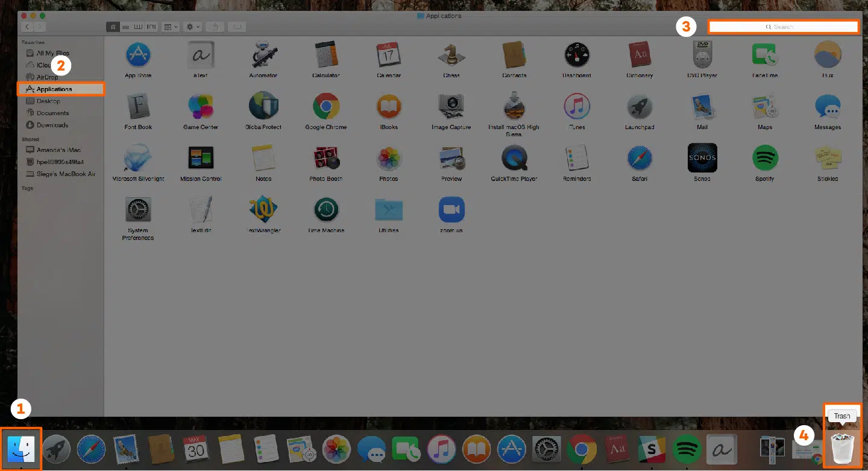868x471 pixels.
Task: Open Safari from the Dock
Action: [92, 449]
